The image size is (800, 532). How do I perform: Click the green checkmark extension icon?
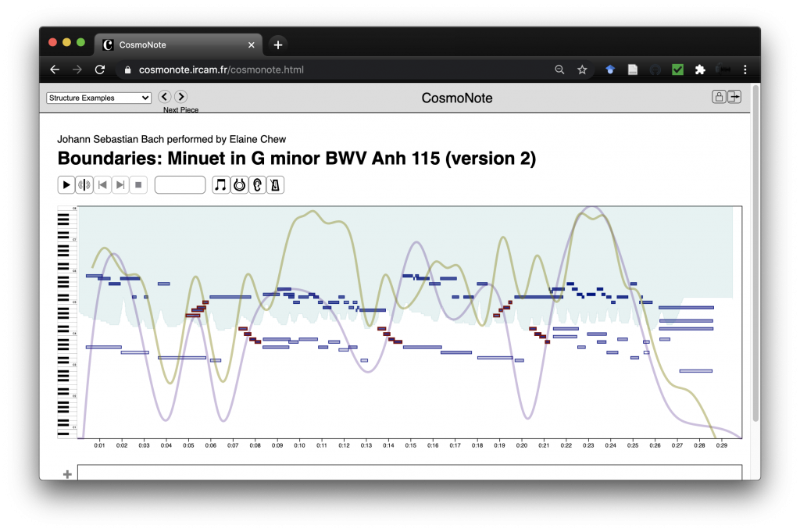(x=677, y=70)
